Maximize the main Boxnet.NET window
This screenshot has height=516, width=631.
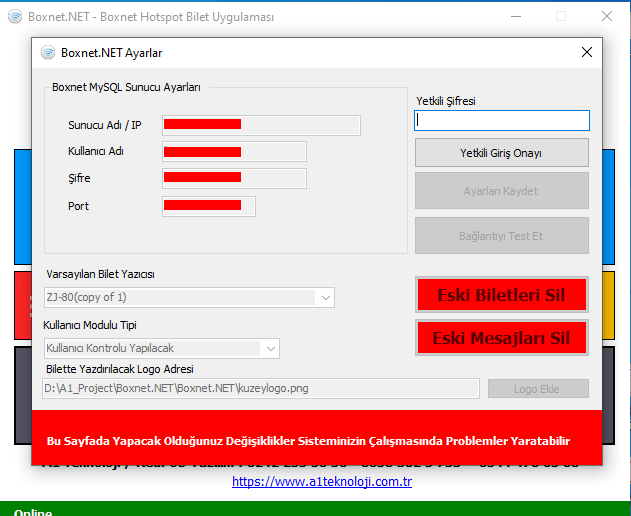[561, 17]
